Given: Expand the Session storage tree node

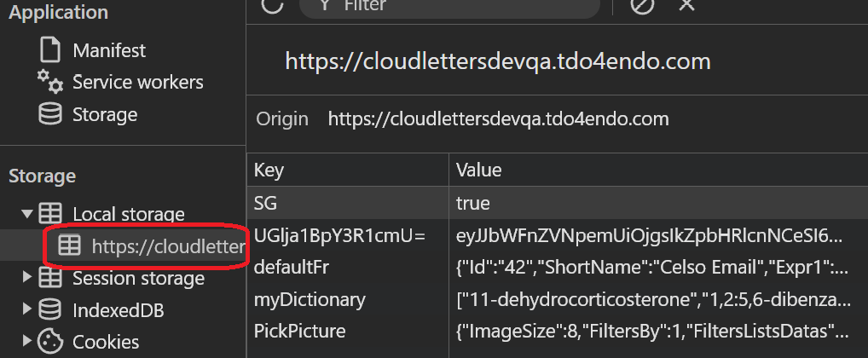Looking at the screenshot, I should 27,278.
